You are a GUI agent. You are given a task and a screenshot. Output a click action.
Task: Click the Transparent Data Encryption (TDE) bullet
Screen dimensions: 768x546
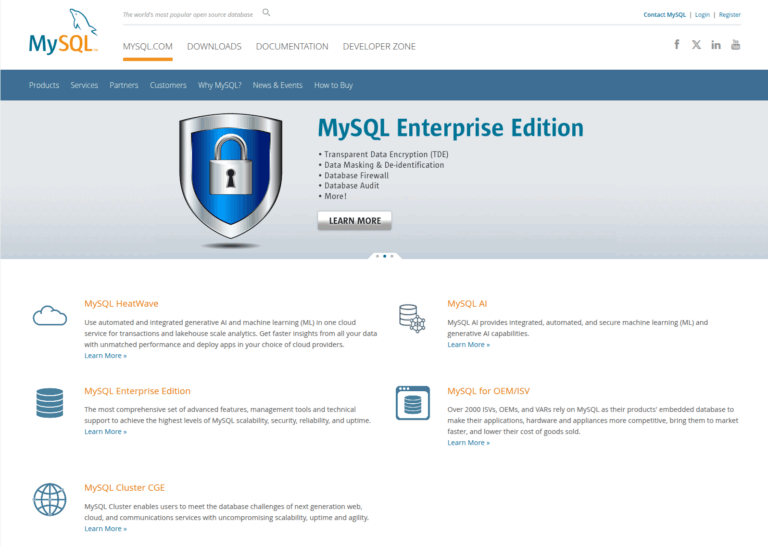(x=384, y=154)
